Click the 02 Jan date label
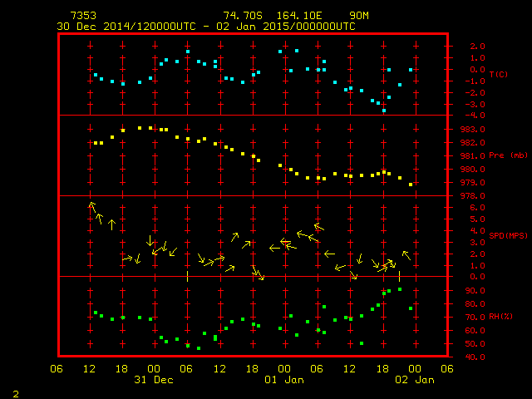This screenshot has height=399, width=532. pyautogui.click(x=413, y=380)
